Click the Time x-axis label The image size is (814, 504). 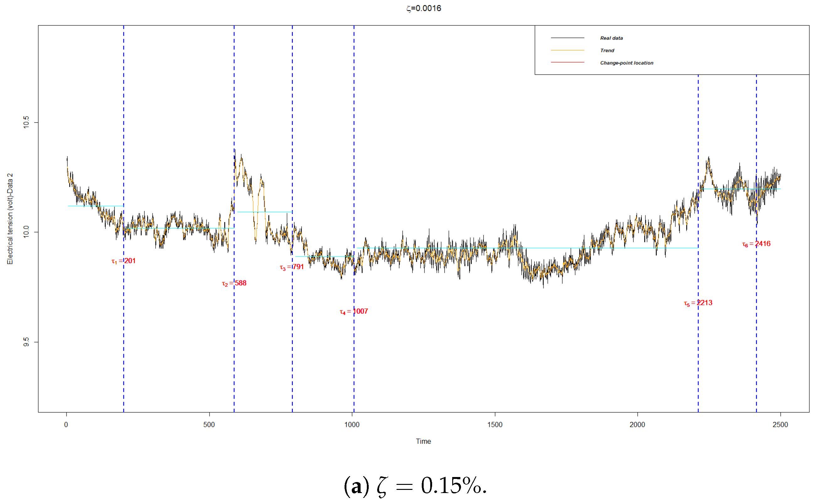[424, 441]
